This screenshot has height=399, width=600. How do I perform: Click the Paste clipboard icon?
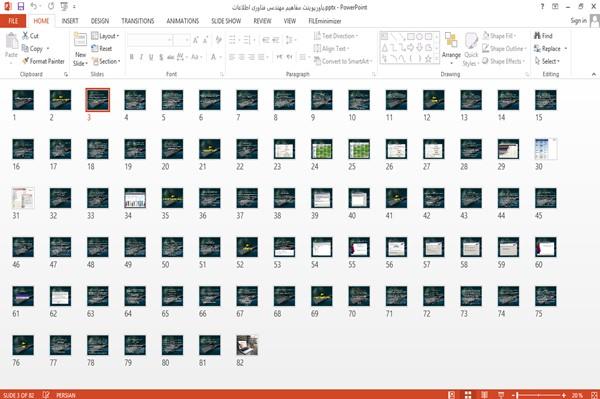11,41
